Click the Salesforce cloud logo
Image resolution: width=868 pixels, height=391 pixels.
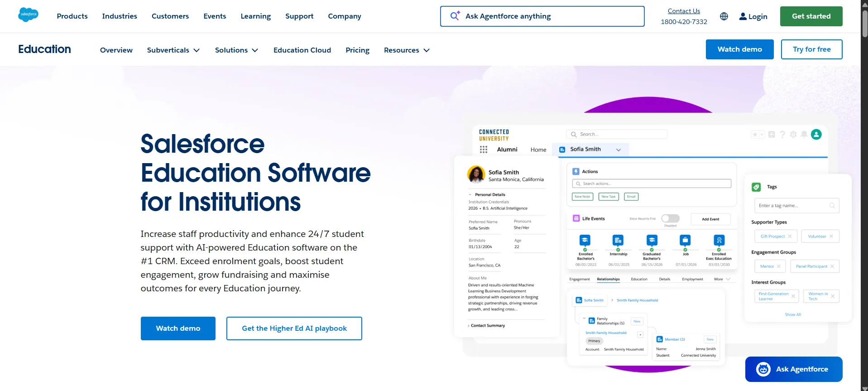click(28, 14)
